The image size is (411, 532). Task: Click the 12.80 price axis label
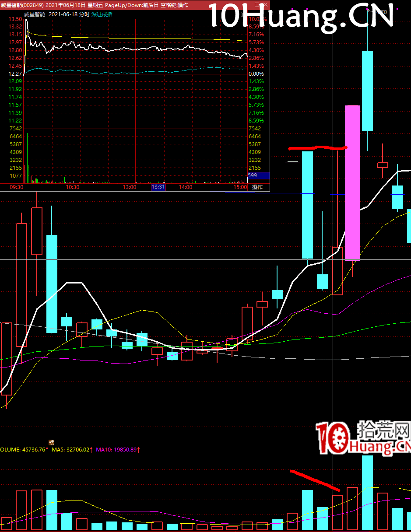[x=15, y=50]
